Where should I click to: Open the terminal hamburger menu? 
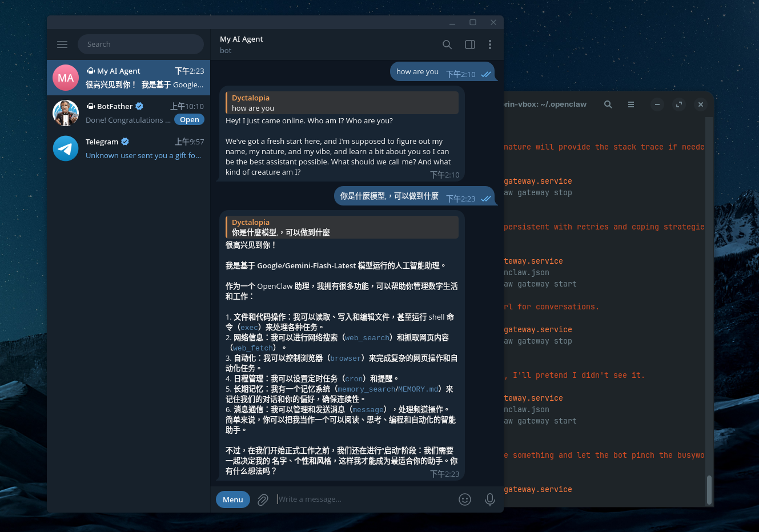[x=631, y=104]
